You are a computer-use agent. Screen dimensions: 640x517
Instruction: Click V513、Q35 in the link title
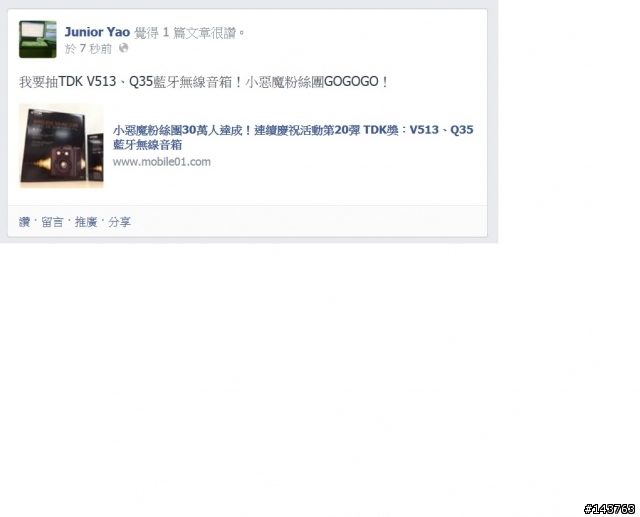(x=441, y=130)
